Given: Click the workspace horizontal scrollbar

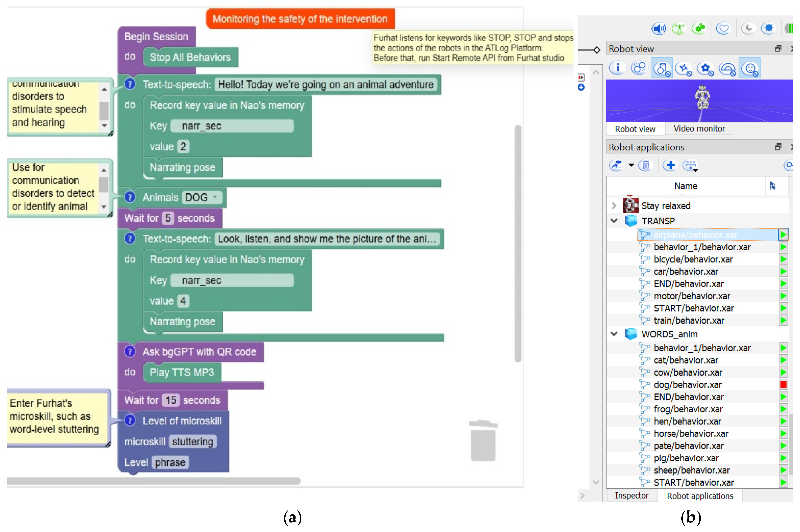Looking at the screenshot, I should tap(153, 481).
